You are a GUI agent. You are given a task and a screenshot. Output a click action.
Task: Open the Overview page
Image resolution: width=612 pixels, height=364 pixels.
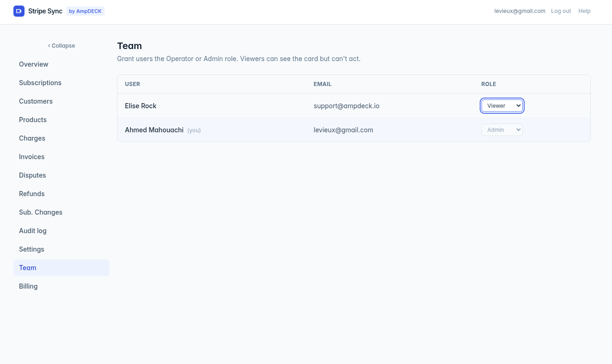[62, 64]
